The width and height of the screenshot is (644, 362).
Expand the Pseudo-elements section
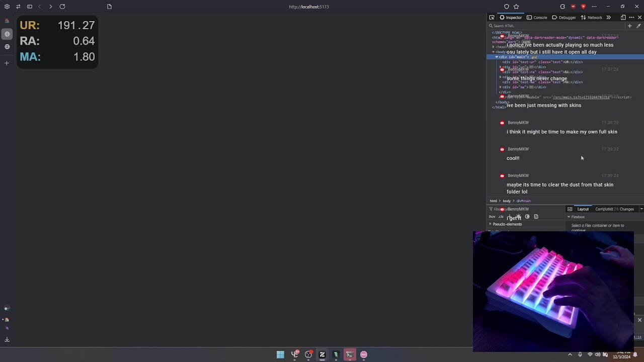coord(491,224)
